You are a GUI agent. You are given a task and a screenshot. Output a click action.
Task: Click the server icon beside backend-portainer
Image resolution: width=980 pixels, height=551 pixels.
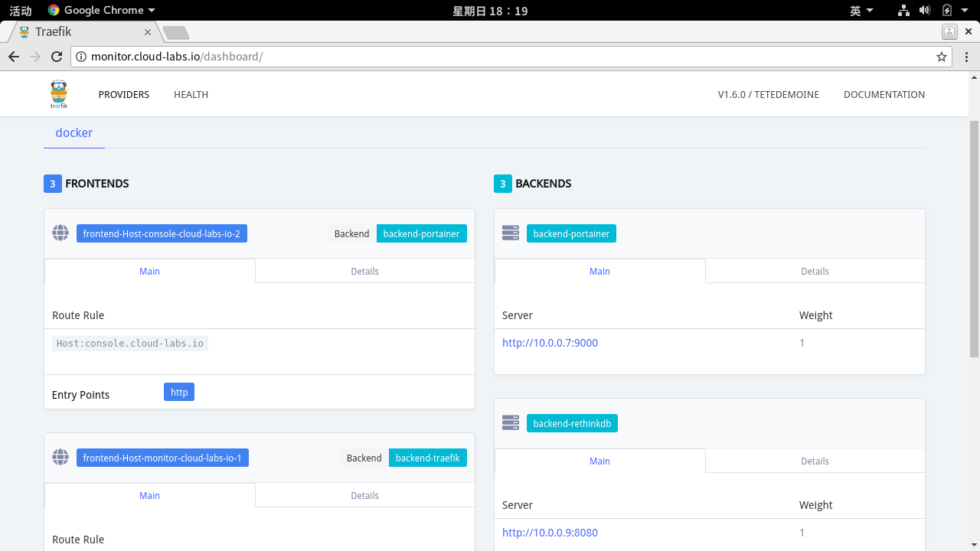tap(511, 233)
